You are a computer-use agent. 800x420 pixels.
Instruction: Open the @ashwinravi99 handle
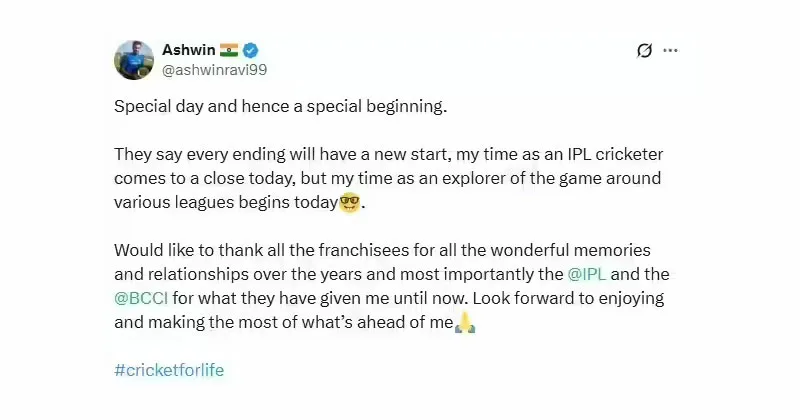tap(214, 70)
